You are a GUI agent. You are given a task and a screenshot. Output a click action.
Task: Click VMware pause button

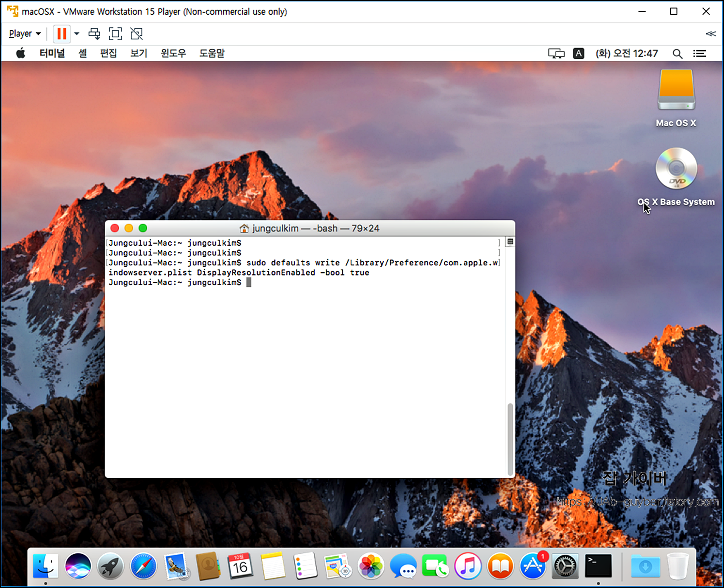(x=62, y=34)
